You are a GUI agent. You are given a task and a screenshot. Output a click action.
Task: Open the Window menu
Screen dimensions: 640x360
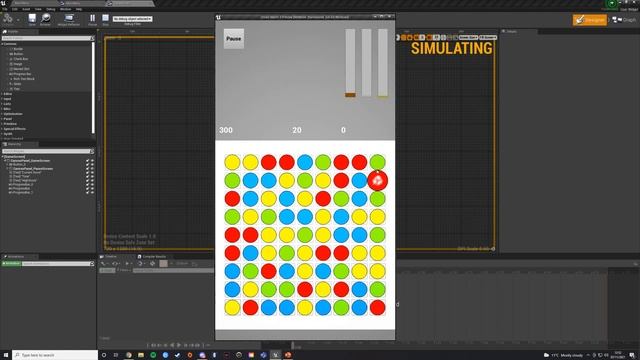click(x=65, y=9)
